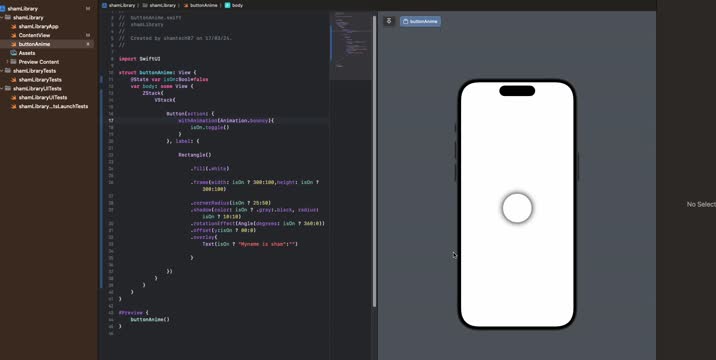The image size is (716, 360).
Task: Select the Assets catalog icon
Action: [x=14, y=53]
